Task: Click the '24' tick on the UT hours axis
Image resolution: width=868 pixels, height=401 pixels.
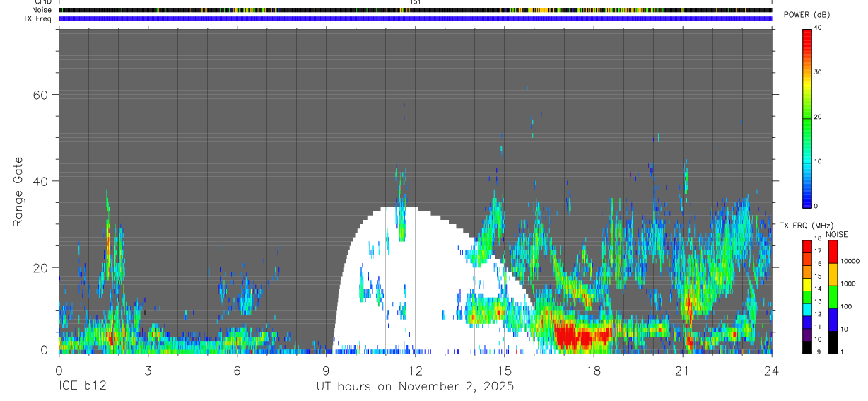Action: click(x=772, y=371)
